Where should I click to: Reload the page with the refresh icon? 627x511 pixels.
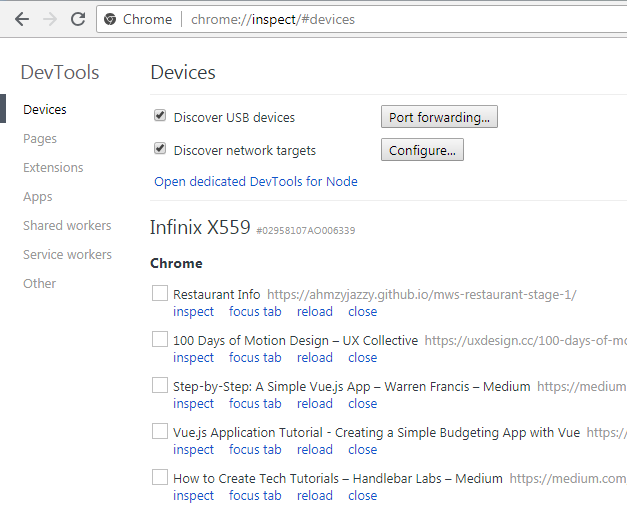click(x=78, y=19)
